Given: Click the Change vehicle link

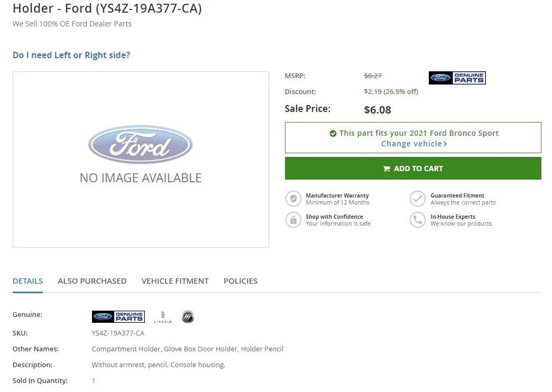Looking at the screenshot, I should coord(411,144).
